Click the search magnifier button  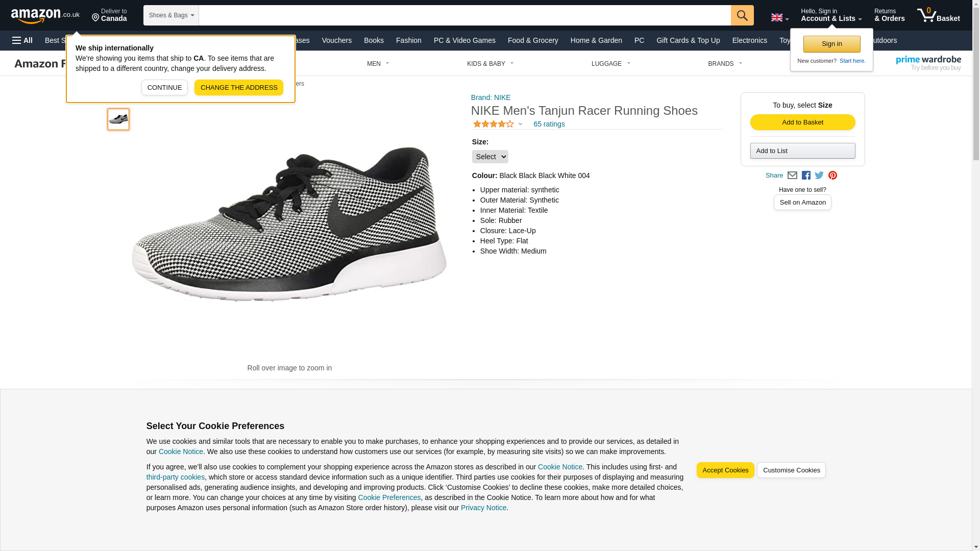pos(742,15)
